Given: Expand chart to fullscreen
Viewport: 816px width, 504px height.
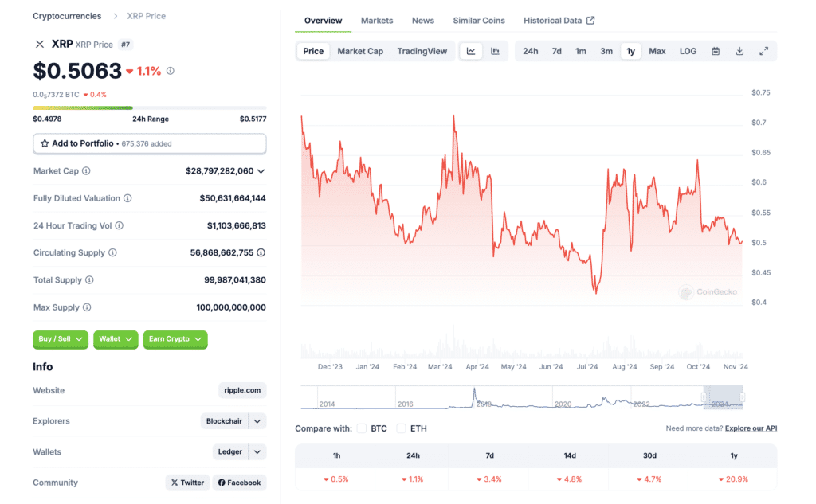Looking at the screenshot, I should pyautogui.click(x=763, y=51).
